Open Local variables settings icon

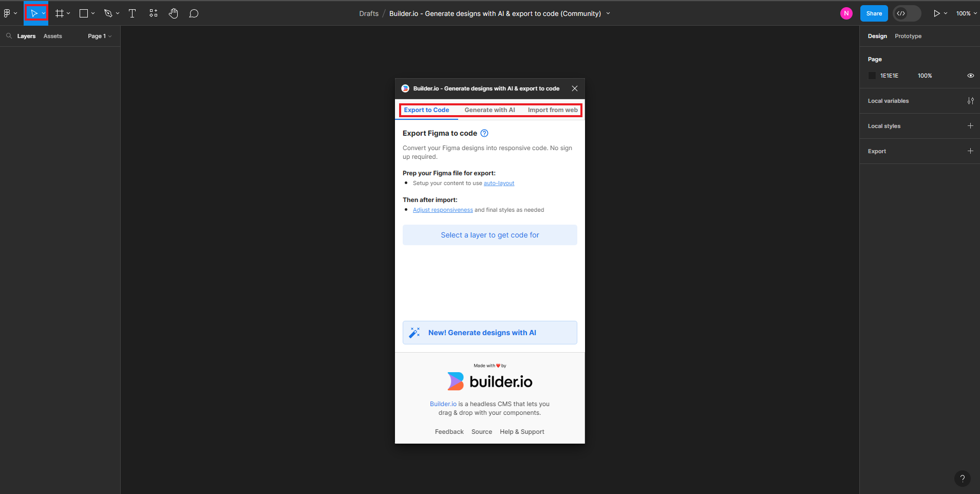(x=971, y=101)
